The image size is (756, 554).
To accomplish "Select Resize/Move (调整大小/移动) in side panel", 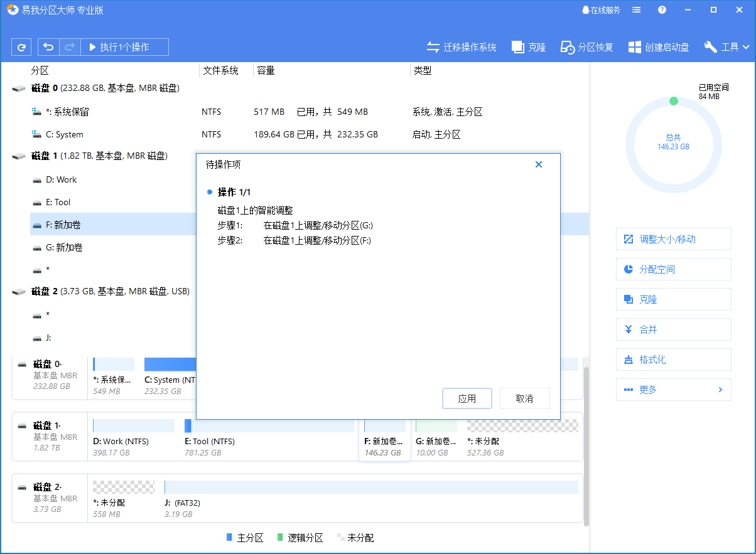I will (x=673, y=239).
